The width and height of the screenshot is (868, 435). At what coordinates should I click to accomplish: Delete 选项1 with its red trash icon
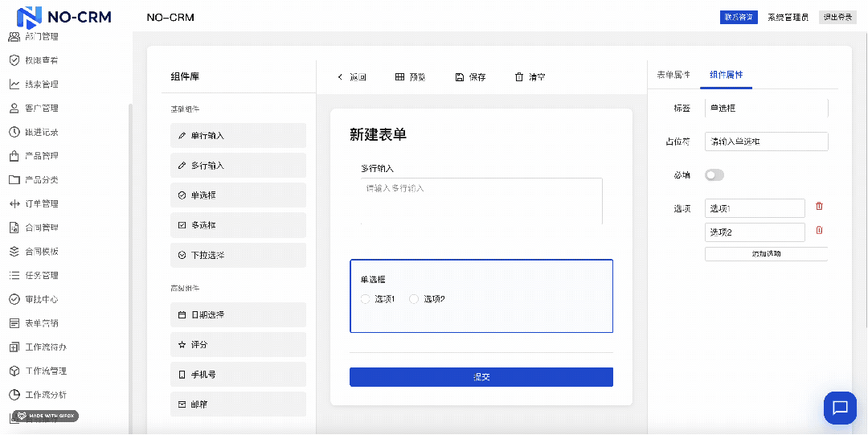pyautogui.click(x=819, y=206)
